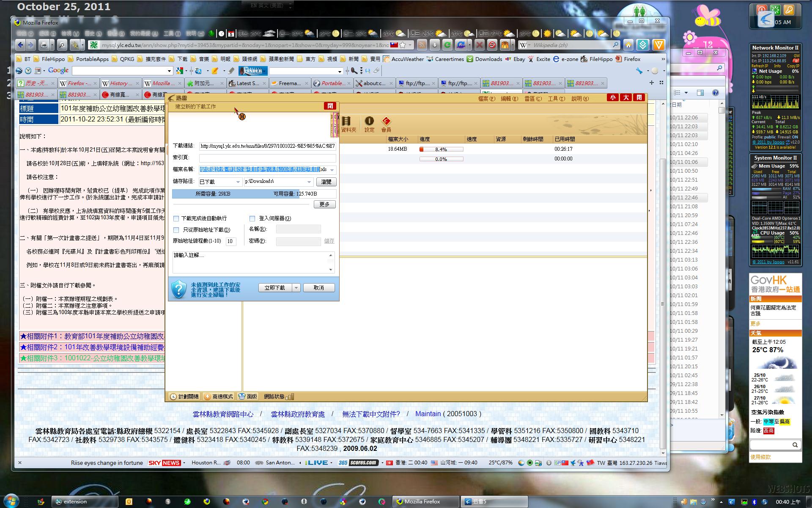
Task: Click the Firefox home icon
Action: [628, 45]
